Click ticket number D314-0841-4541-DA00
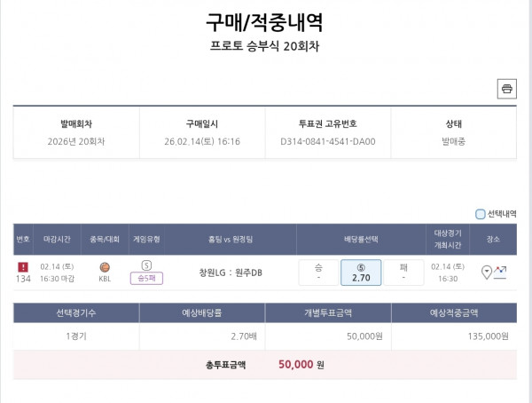Screen dimensions: 532x403 pyautogui.click(x=327, y=141)
